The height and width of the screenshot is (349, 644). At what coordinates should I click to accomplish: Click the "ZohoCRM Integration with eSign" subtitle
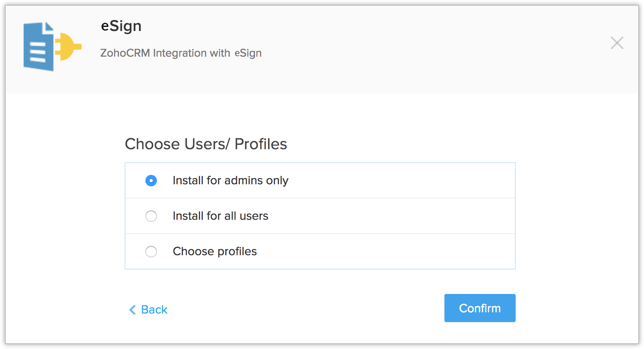(181, 53)
